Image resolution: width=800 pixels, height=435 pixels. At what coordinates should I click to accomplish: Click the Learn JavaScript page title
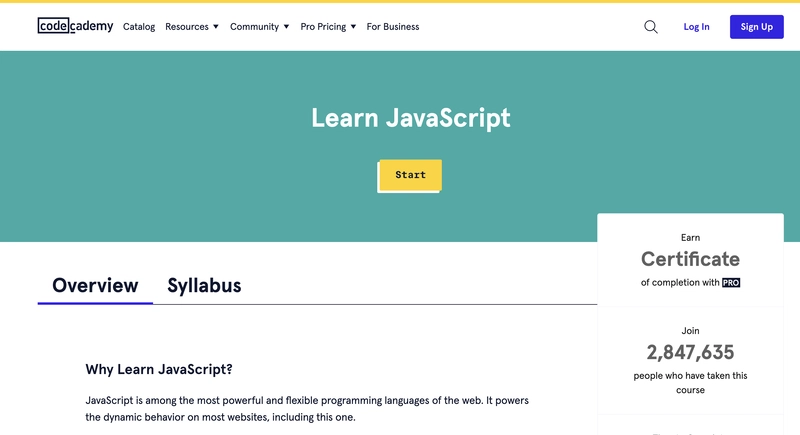[411, 118]
